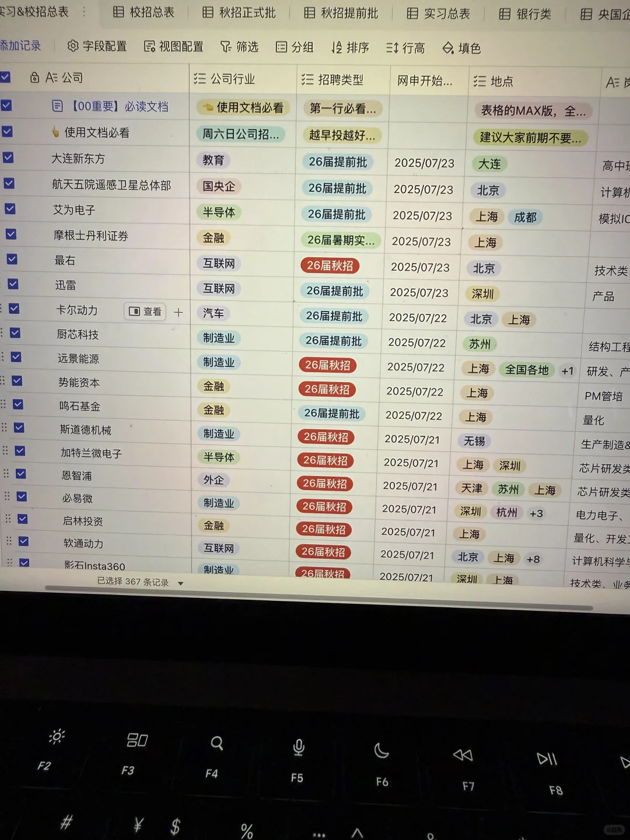Click the drag handle of 鸣石基金 row
The width and height of the screenshot is (630, 840).
click(3, 404)
